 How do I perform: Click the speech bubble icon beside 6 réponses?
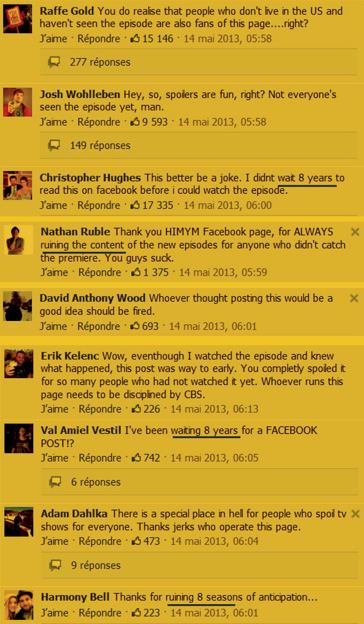click(x=55, y=482)
